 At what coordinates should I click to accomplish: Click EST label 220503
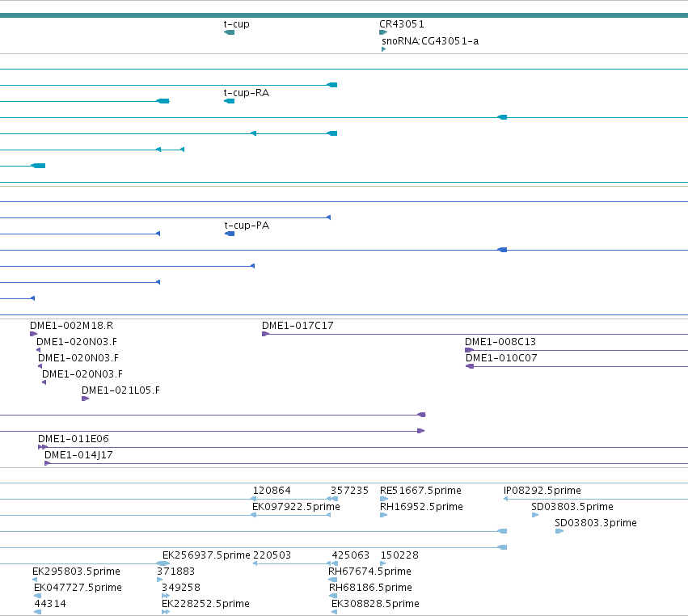pyautogui.click(x=272, y=555)
